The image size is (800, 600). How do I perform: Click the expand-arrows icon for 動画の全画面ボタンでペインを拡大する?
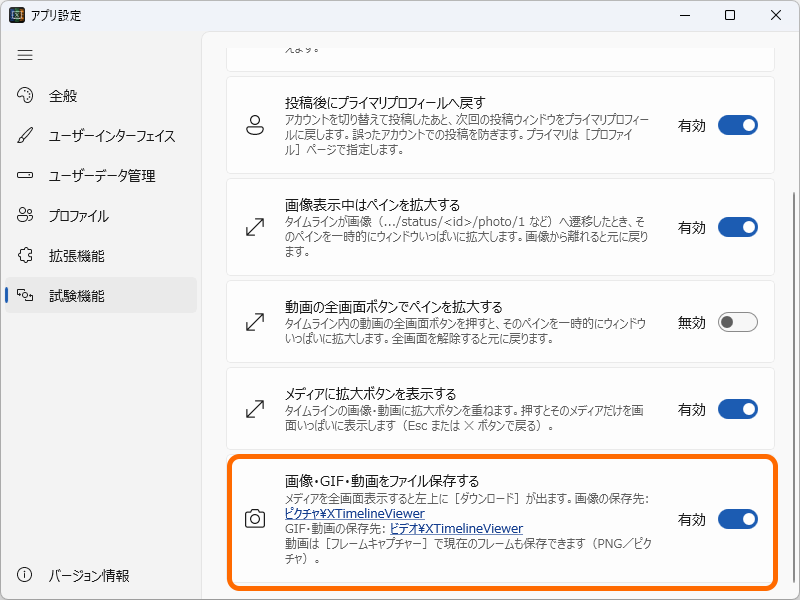pos(255,322)
